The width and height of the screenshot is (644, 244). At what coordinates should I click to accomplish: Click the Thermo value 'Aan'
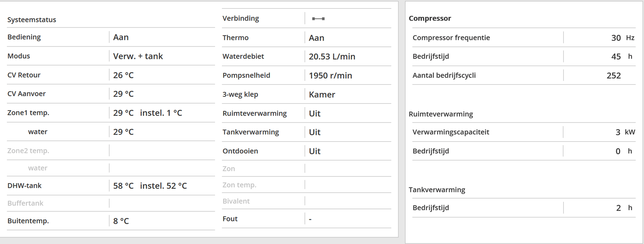316,38
